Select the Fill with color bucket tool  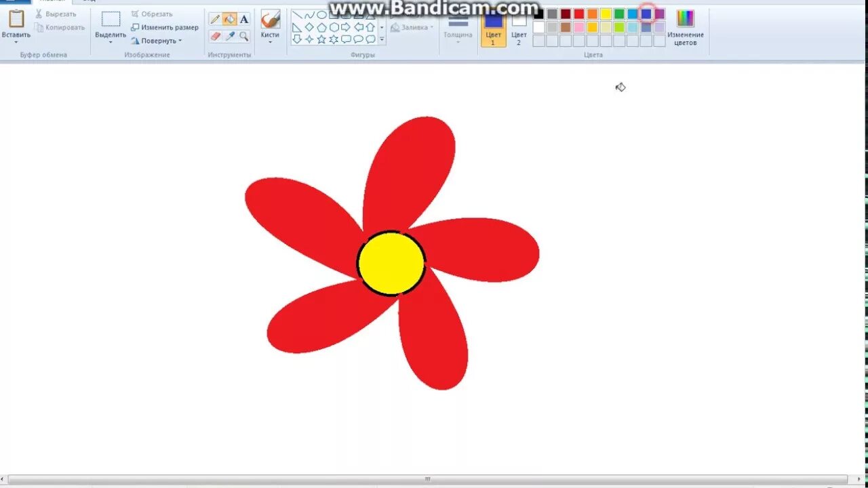coord(229,20)
